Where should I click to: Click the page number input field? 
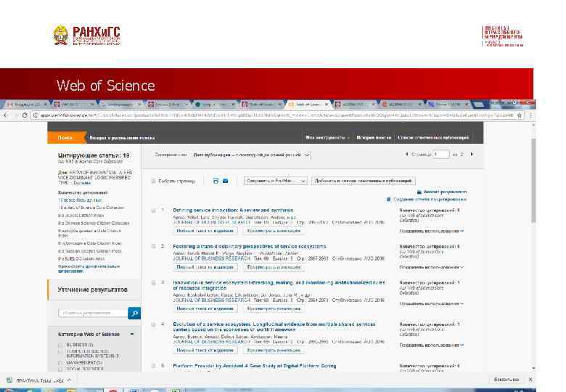441,155
